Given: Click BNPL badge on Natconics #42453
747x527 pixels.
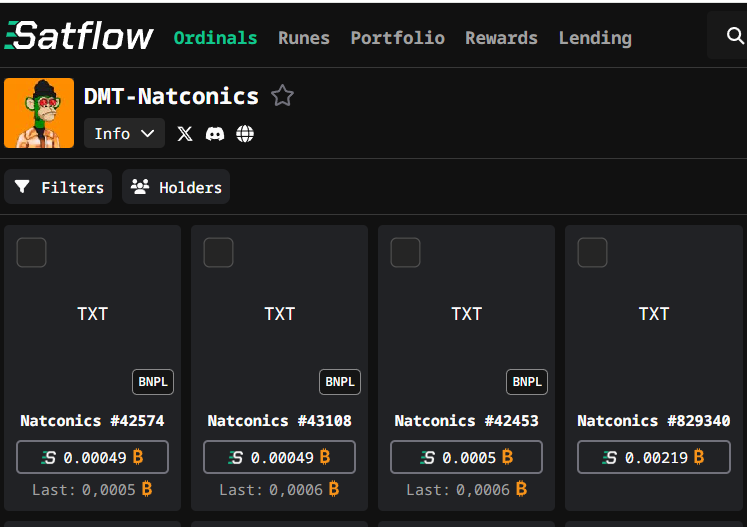Looking at the screenshot, I should click(527, 382).
